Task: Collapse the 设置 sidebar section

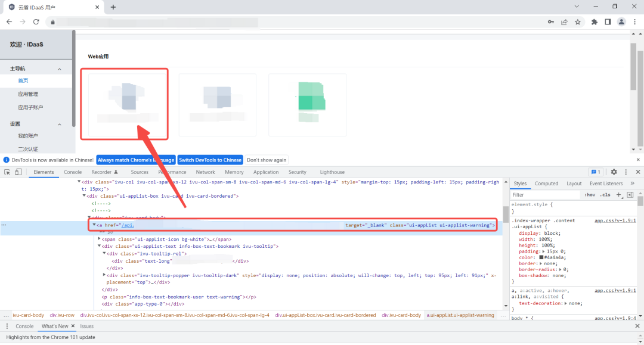Action: coord(60,125)
